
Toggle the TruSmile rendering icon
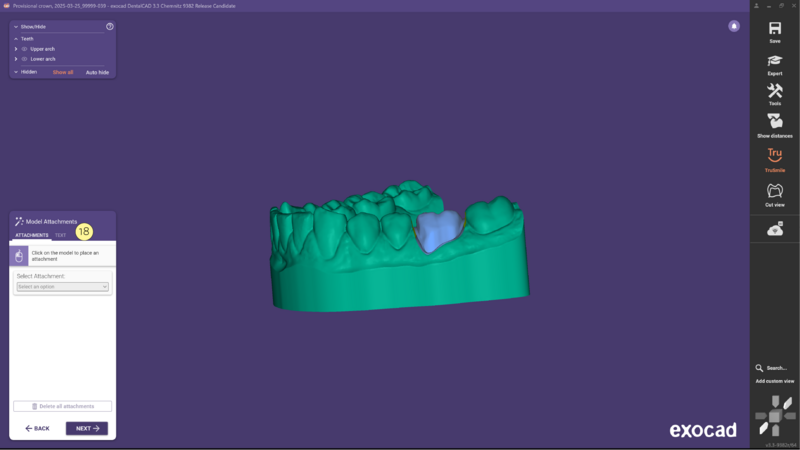(774, 155)
